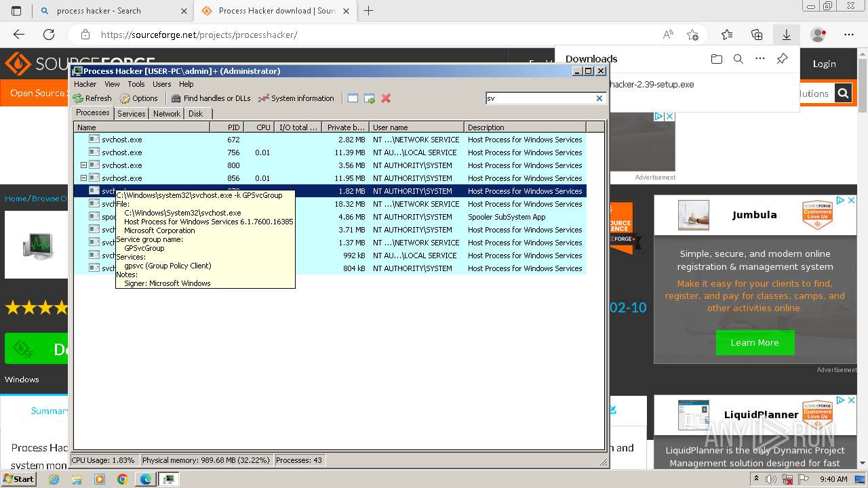The height and width of the screenshot is (488, 868).
Task: Click the find window toolbar icon
Action: coord(353,98)
